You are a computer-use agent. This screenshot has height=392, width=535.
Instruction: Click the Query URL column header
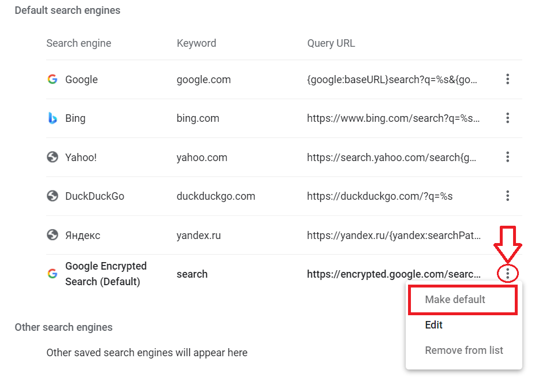click(x=331, y=43)
